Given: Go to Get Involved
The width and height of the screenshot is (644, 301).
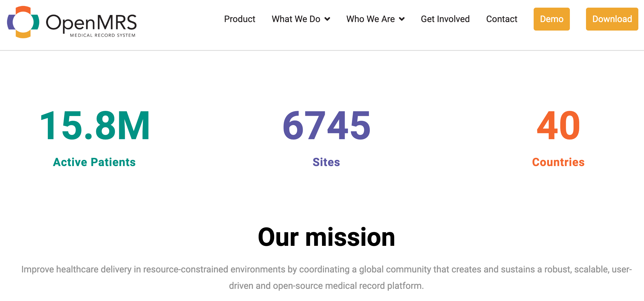Looking at the screenshot, I should (x=445, y=19).
